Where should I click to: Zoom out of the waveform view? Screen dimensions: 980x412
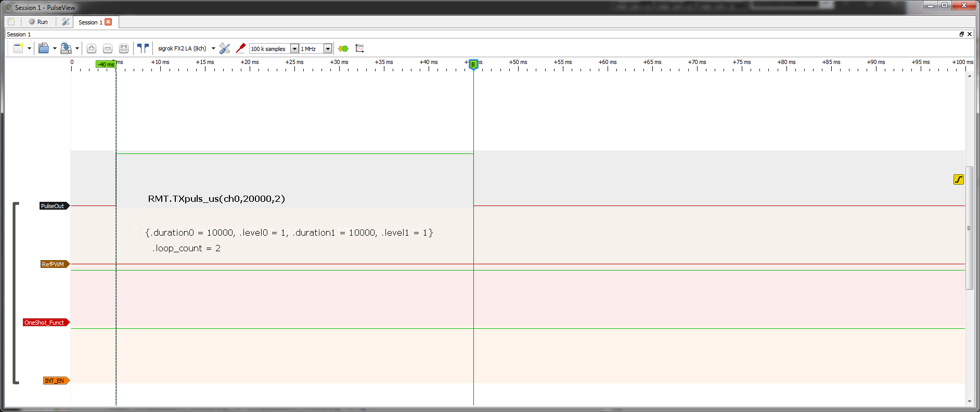[x=108, y=48]
